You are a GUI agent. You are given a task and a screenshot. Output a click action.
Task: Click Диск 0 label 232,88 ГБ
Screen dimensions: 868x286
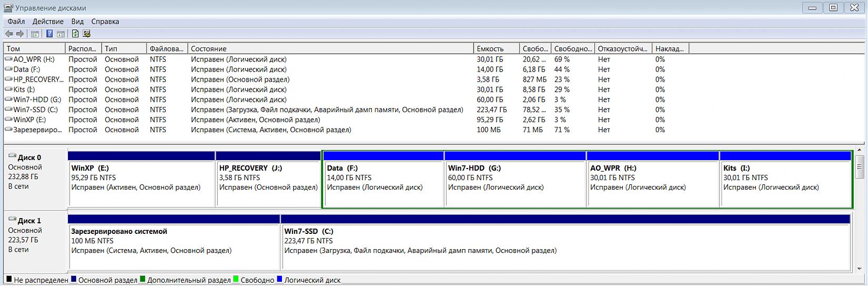point(23,176)
